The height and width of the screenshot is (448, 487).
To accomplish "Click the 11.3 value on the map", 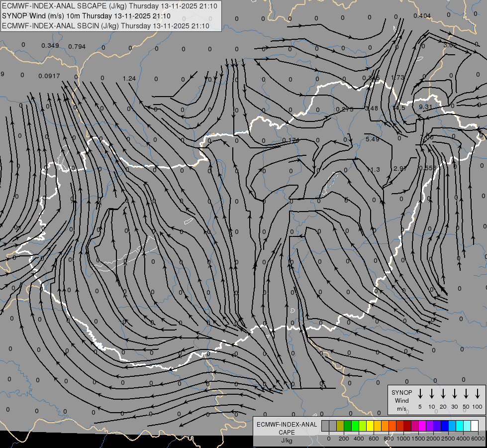I will [x=373, y=169].
